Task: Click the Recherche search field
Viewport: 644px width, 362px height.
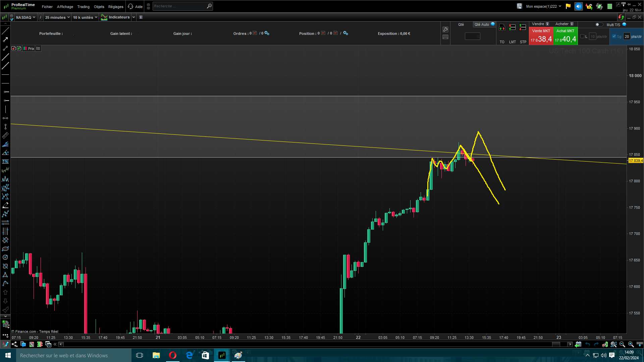Action: [179, 6]
